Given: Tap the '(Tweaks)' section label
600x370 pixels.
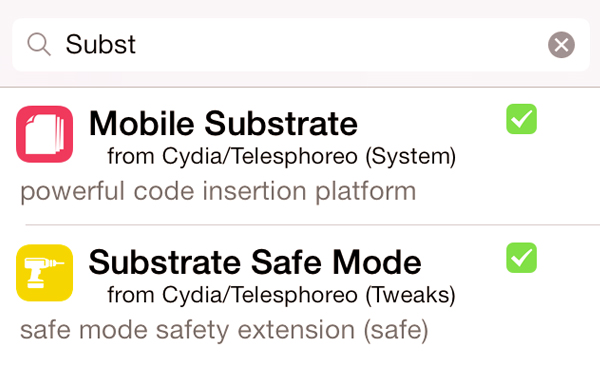Looking at the screenshot, I should pos(411,295).
